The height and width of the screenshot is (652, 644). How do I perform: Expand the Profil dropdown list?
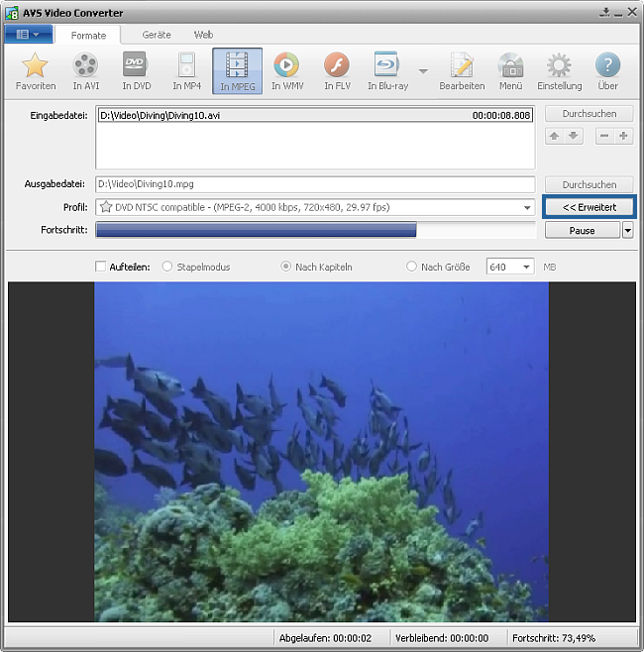527,208
